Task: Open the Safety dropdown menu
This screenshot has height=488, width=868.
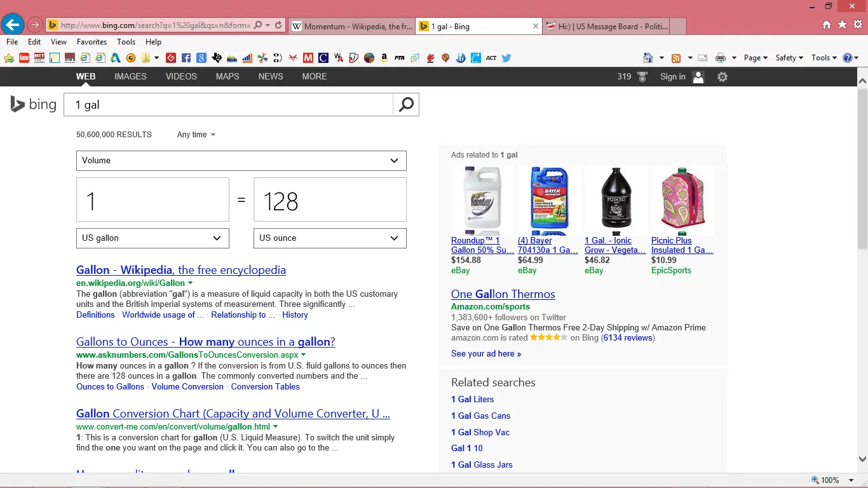Action: 789,58
